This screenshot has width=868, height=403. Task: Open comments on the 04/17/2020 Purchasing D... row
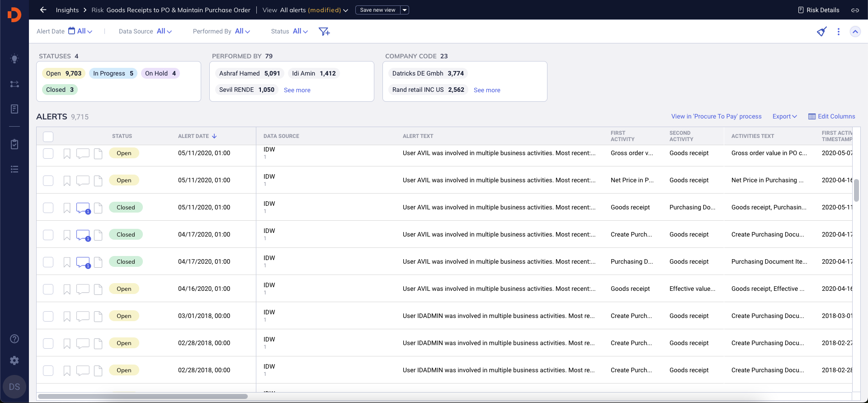[83, 262]
